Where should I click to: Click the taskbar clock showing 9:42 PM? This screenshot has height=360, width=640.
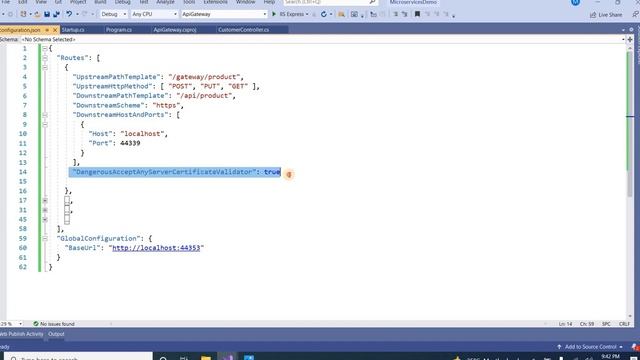coord(610,357)
